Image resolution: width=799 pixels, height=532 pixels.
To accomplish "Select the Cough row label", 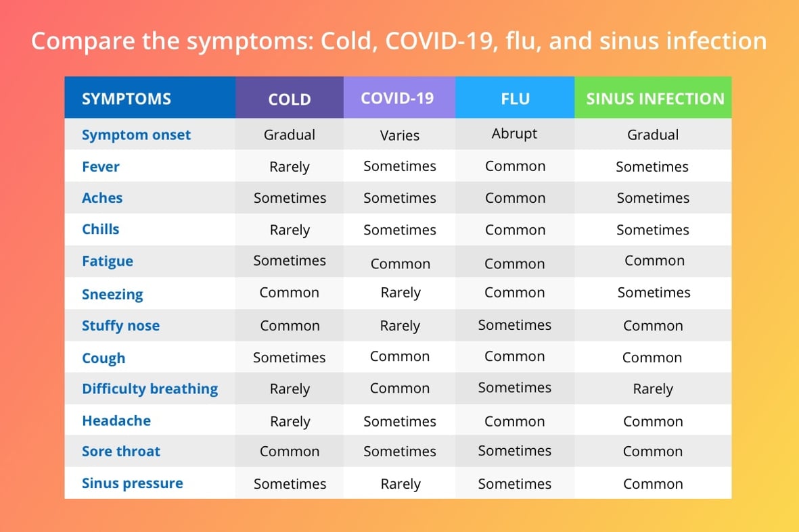I will tap(104, 358).
